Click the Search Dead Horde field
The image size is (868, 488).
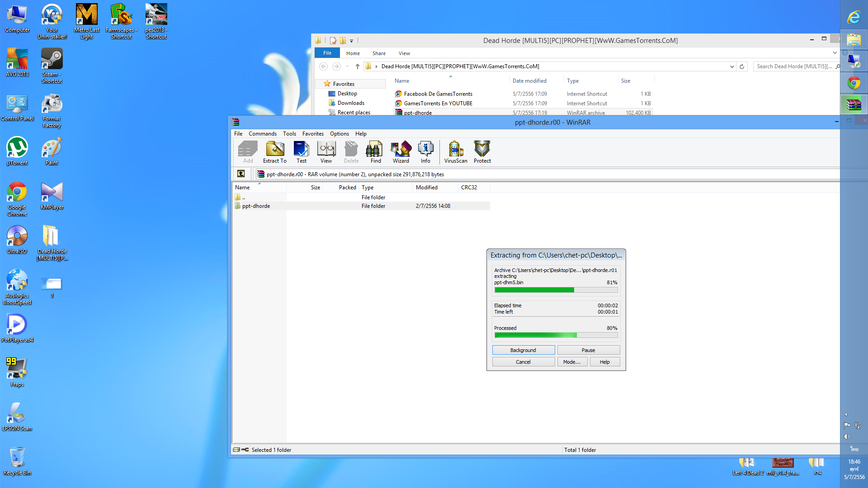794,66
